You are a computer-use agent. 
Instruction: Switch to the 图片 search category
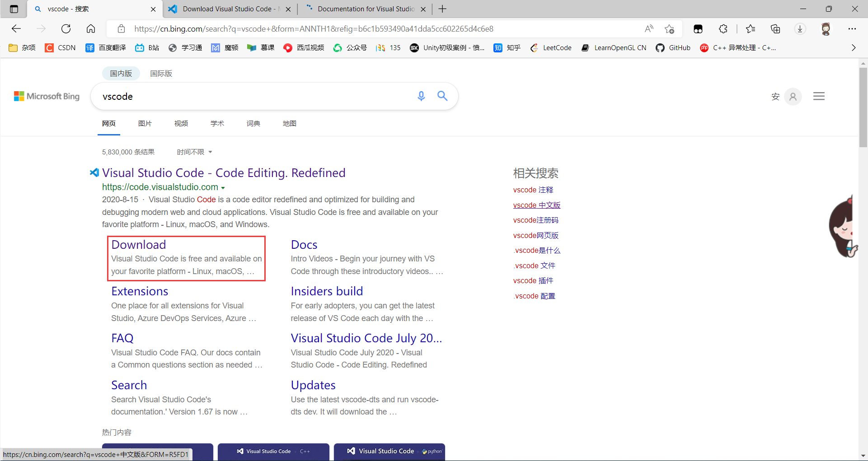click(145, 123)
